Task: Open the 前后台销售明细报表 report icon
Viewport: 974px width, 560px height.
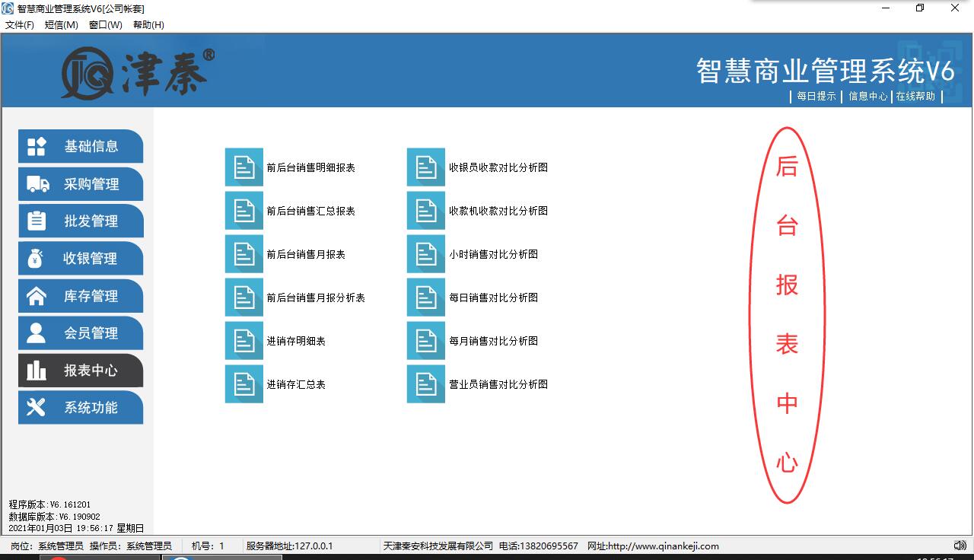Action: coord(243,167)
